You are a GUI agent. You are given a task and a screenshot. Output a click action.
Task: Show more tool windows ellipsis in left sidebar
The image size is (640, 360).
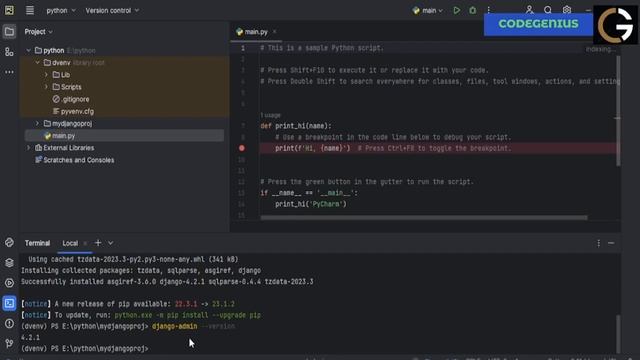(x=9, y=72)
